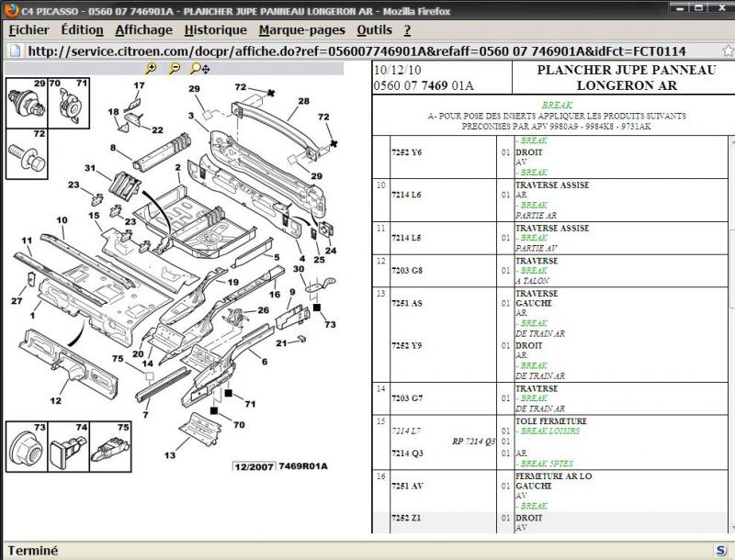Viewport: 735px width, 560px height.
Task: Open the Fichier menu
Action: (28, 30)
